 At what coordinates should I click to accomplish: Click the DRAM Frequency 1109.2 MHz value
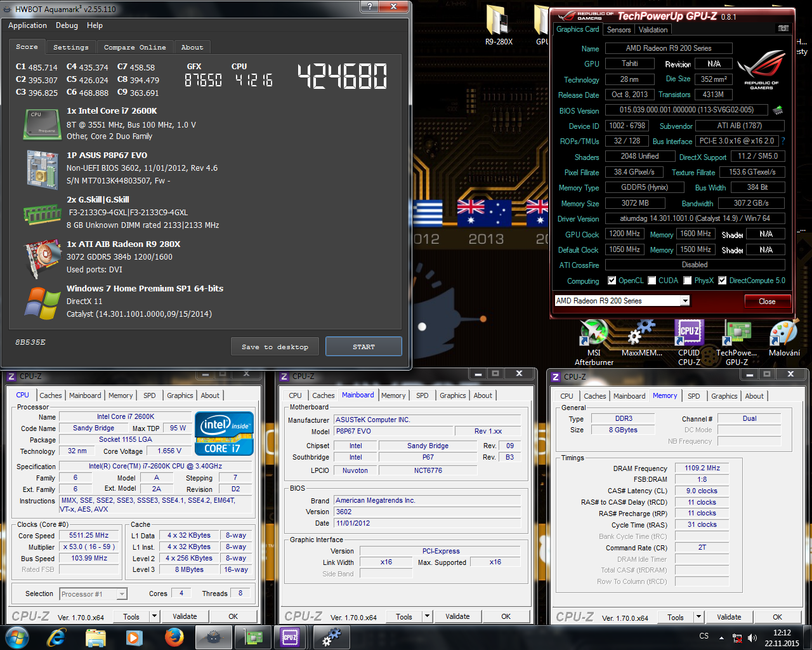pos(702,468)
